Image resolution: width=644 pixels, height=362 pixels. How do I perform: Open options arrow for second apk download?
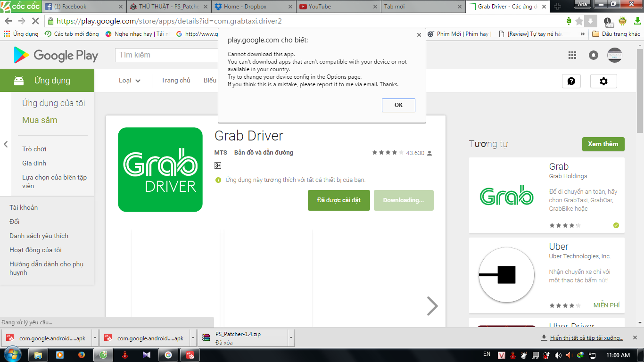(193, 338)
